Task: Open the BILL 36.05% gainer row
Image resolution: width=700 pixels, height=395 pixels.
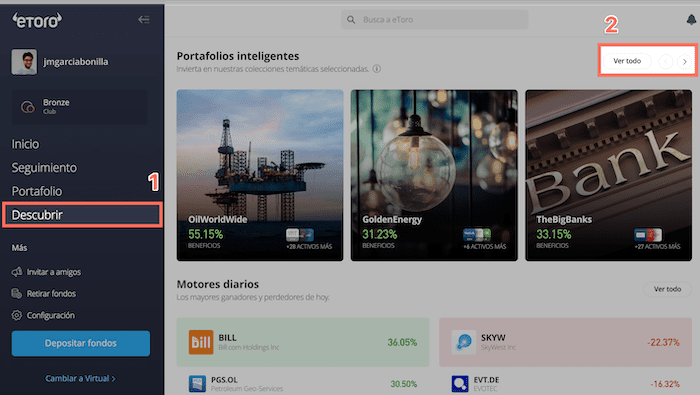Action: click(303, 342)
